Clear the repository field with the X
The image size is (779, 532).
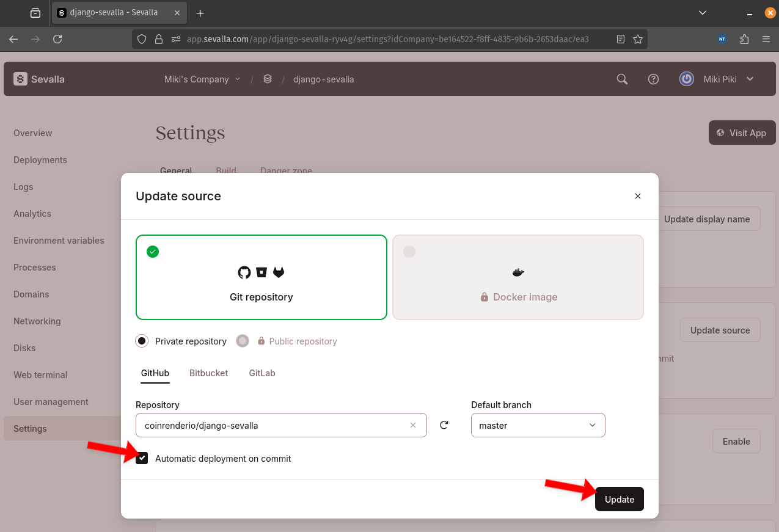(x=413, y=425)
